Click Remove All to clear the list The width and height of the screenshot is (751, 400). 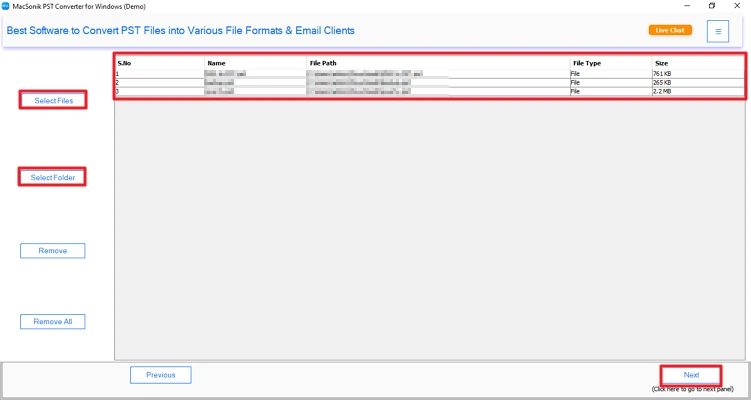tap(53, 321)
